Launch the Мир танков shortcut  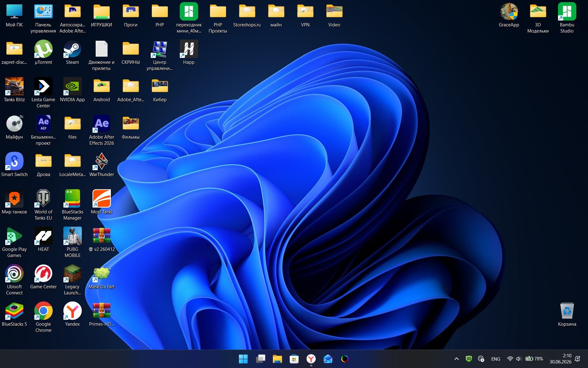pos(14,202)
